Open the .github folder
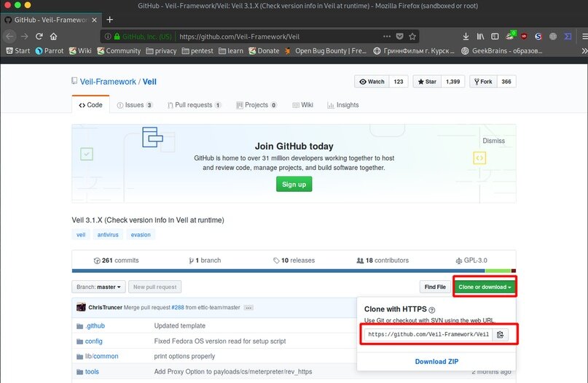 pos(95,326)
